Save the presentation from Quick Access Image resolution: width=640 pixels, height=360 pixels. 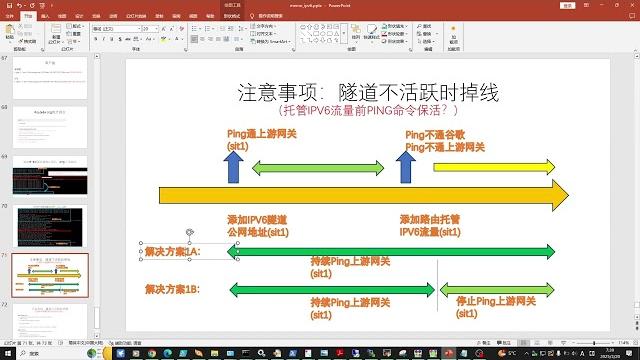click(9, 5)
